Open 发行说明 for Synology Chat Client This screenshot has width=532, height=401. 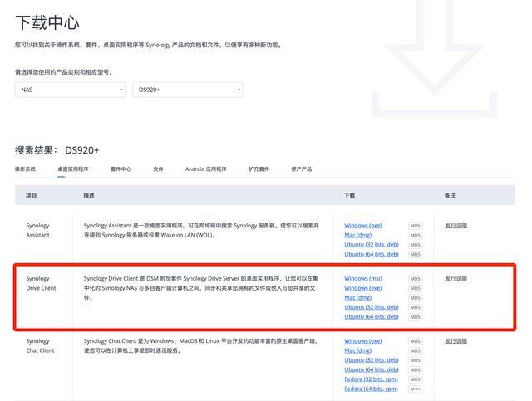456,340
